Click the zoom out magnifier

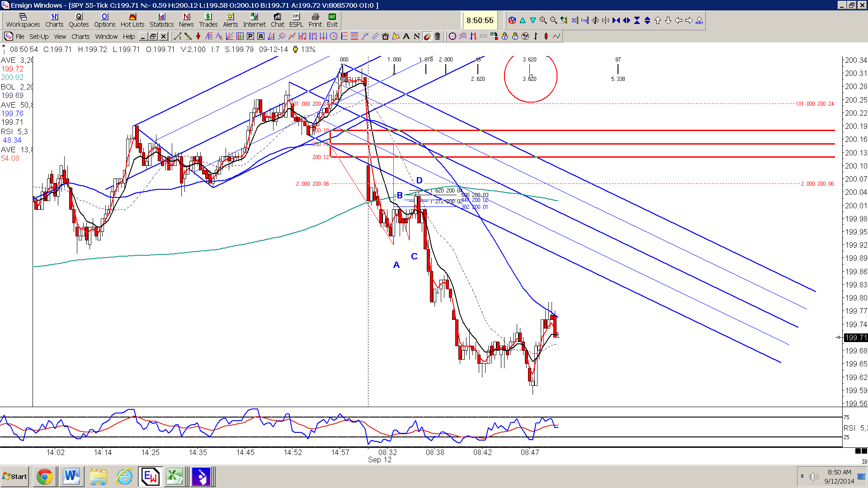pos(553,20)
